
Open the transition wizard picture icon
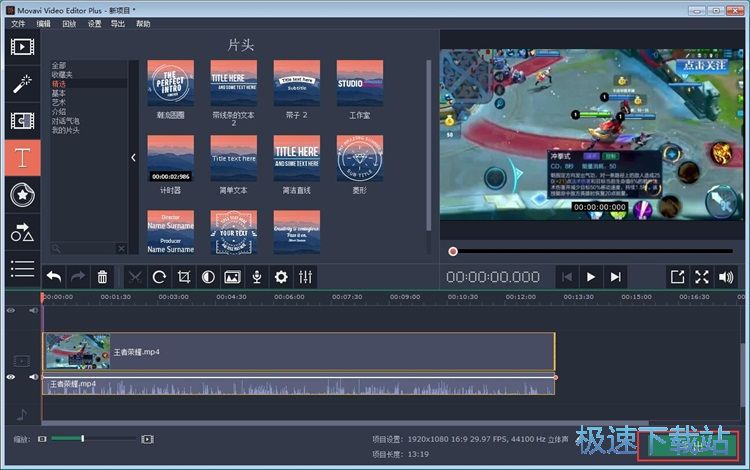pos(232,277)
